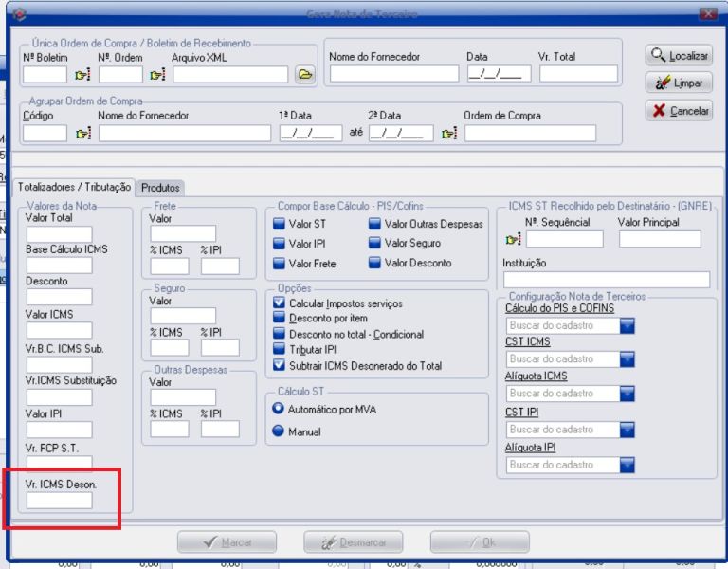Image resolution: width=728 pixels, height=569 pixels.
Task: Select the Manual ST calculation radio
Action: (279, 431)
